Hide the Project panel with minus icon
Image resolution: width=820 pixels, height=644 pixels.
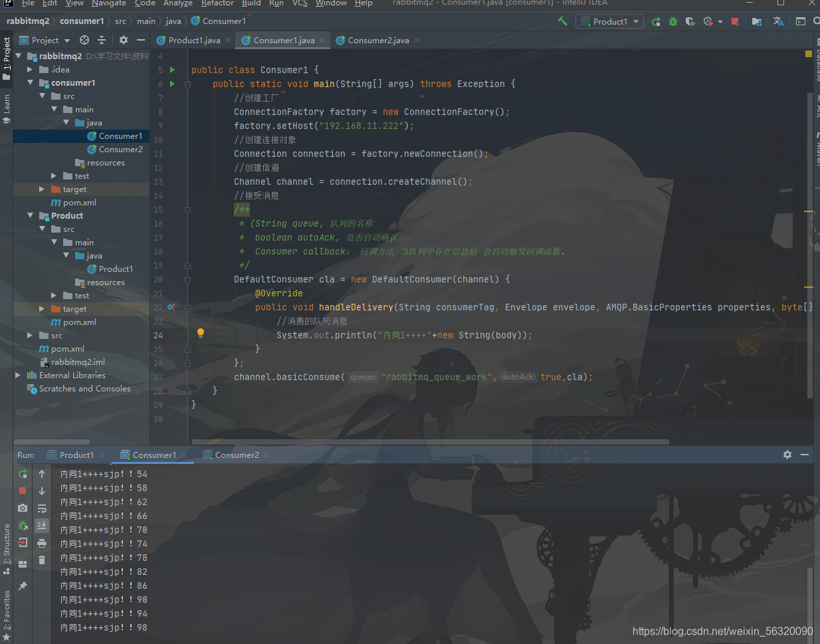pyautogui.click(x=140, y=40)
